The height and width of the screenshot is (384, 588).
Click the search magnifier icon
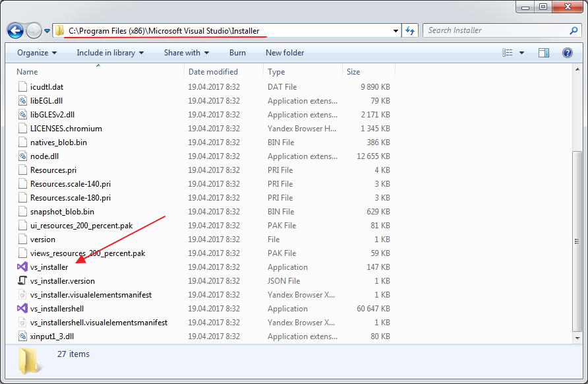573,30
